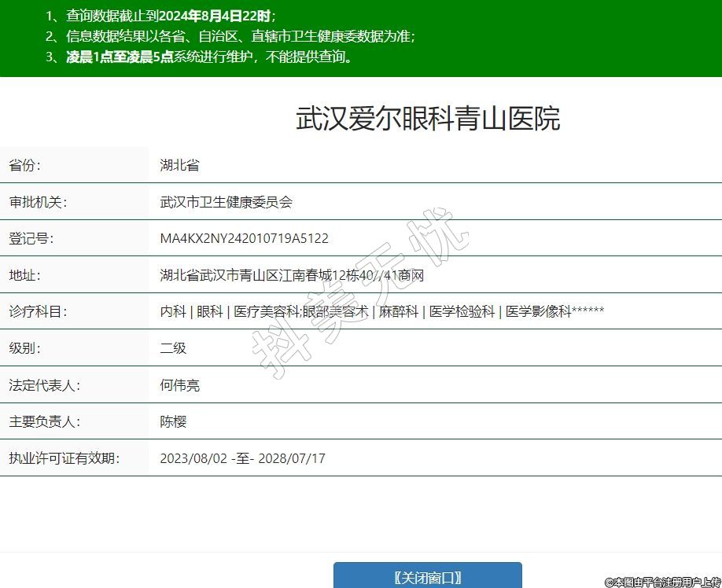Click the hospital title 武汉爱尔眼科青山医院
The width and height of the screenshot is (722, 588).
click(x=428, y=119)
